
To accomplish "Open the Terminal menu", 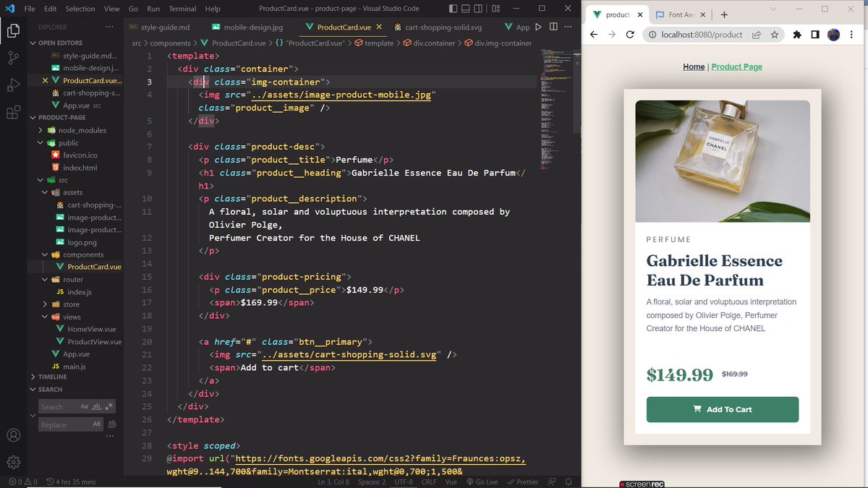I will (x=182, y=9).
